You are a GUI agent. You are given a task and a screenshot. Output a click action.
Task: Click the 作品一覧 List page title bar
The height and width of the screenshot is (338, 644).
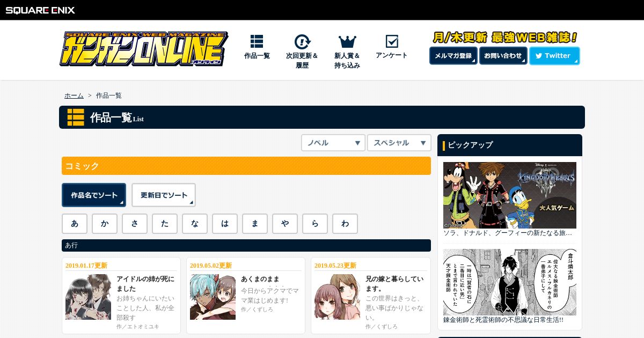tap(322, 117)
